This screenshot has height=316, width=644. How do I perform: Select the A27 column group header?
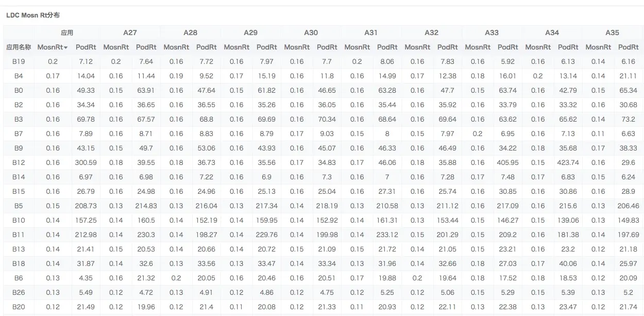[x=130, y=32]
